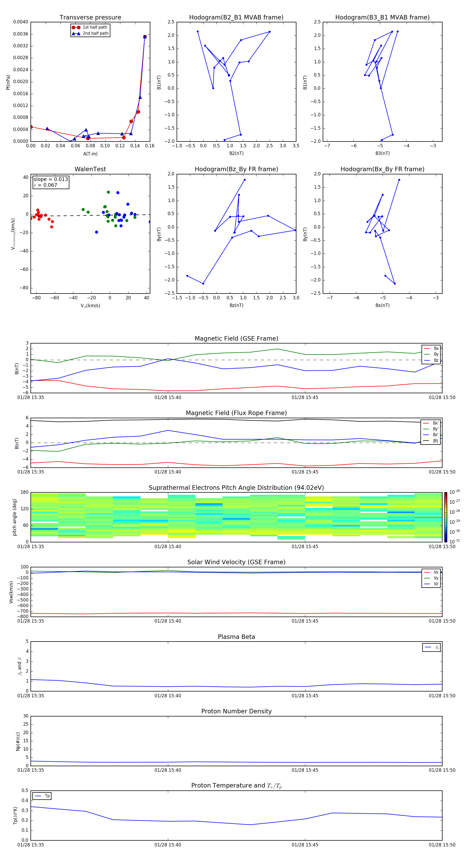Select the βp legend entry in Plasma Beta
Image resolution: width=473 pixels, height=868 pixels.
tap(431, 647)
